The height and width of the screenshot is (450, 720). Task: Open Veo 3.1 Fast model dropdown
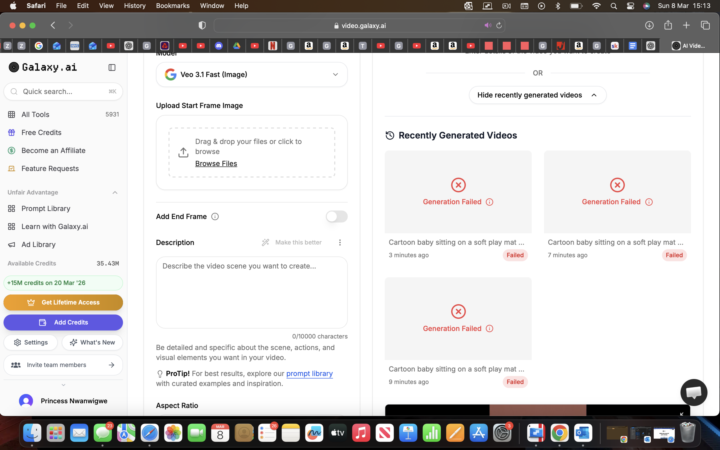pos(252,74)
